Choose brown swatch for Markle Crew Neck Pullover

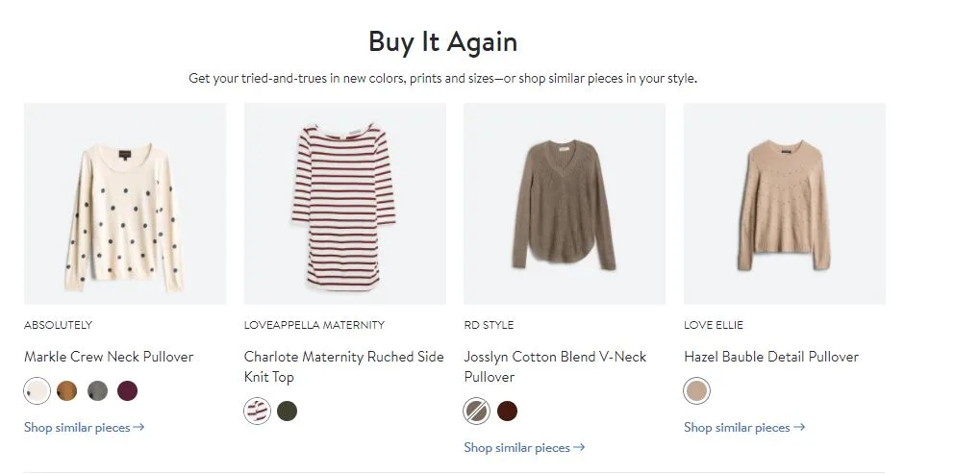click(66, 391)
